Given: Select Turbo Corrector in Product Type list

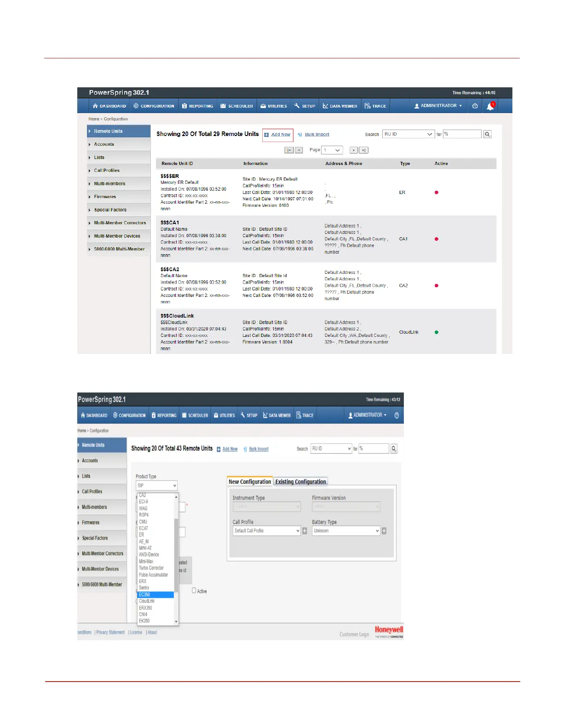Looking at the screenshot, I should coord(156,568).
